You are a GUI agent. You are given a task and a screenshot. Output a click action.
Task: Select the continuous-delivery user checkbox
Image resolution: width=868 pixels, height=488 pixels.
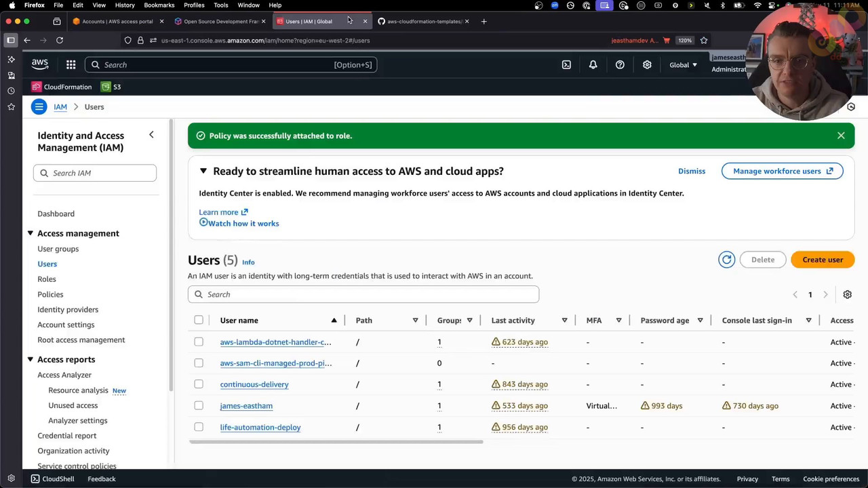[x=199, y=384]
